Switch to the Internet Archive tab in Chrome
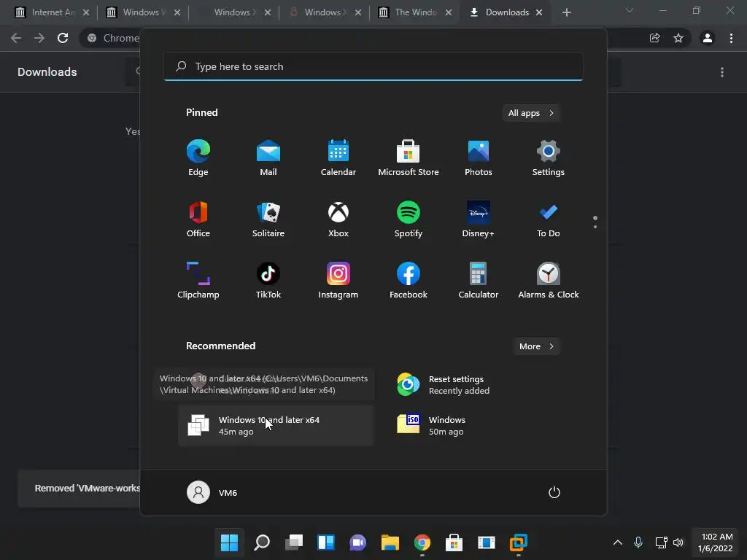Image resolution: width=747 pixels, height=560 pixels. tap(53, 12)
